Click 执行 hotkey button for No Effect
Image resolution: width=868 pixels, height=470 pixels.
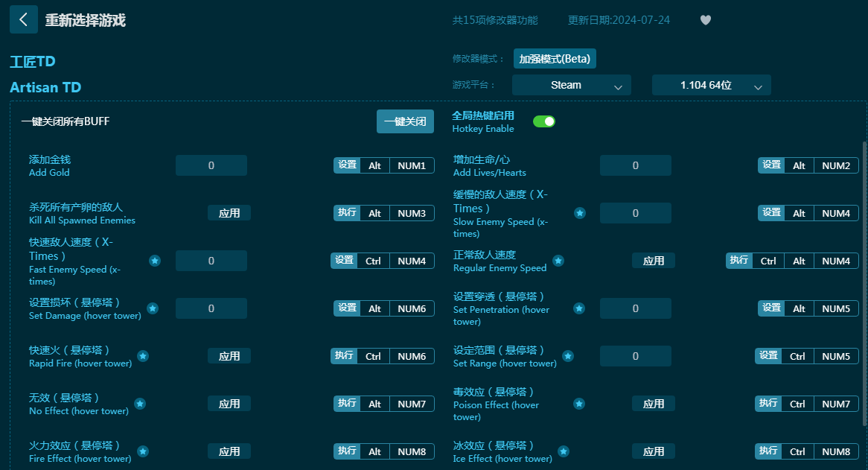(347, 403)
